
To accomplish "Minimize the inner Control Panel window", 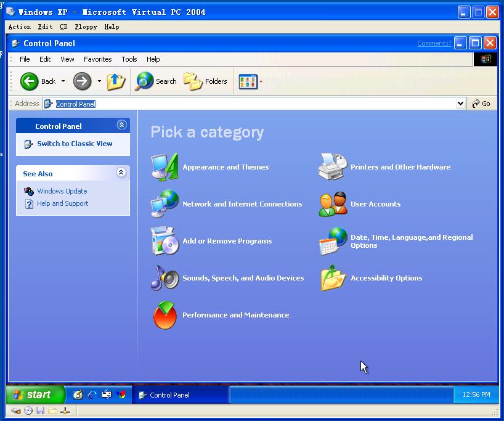I will (x=460, y=43).
